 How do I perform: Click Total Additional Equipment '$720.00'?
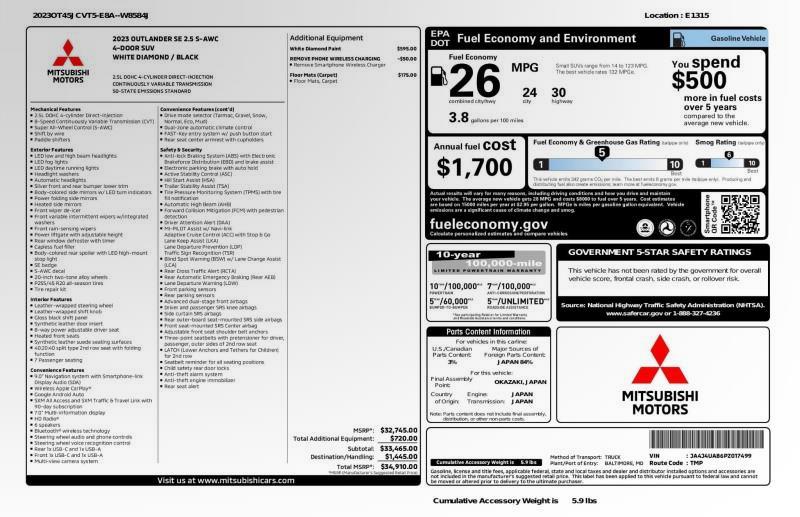(x=404, y=438)
